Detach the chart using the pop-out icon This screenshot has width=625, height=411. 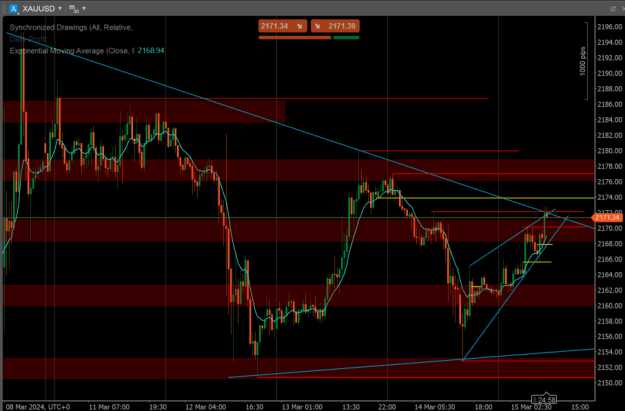click(x=613, y=8)
